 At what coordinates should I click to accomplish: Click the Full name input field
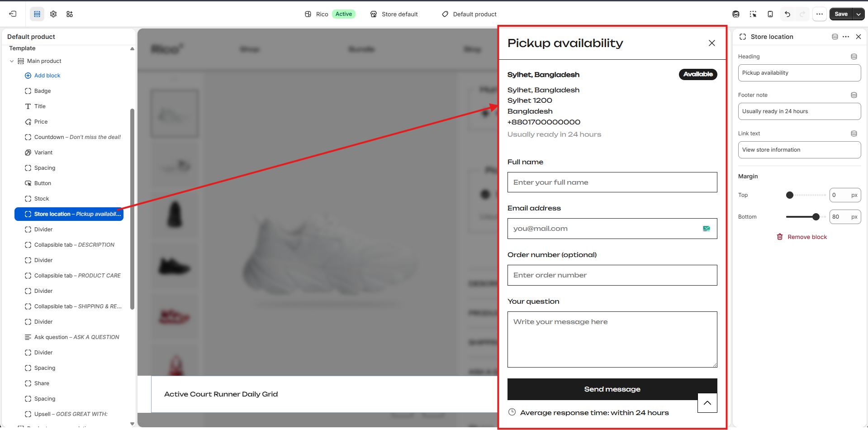pyautogui.click(x=612, y=182)
